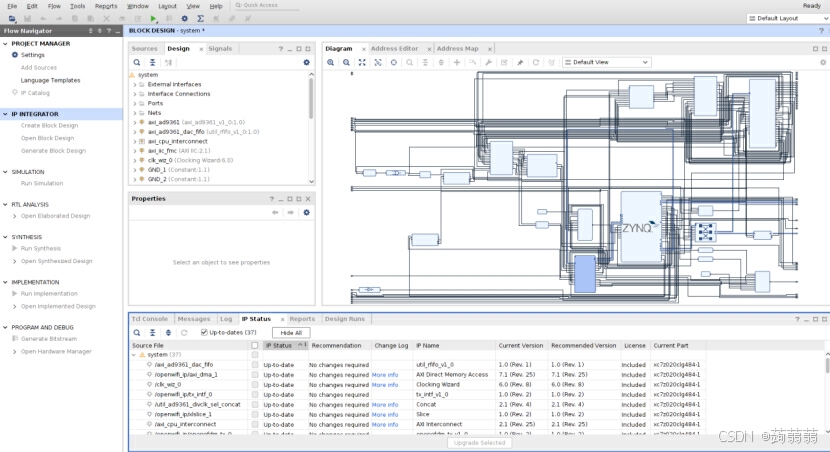This screenshot has height=452, width=830.
Task: Open the Default View dropdown
Action: 607,62
